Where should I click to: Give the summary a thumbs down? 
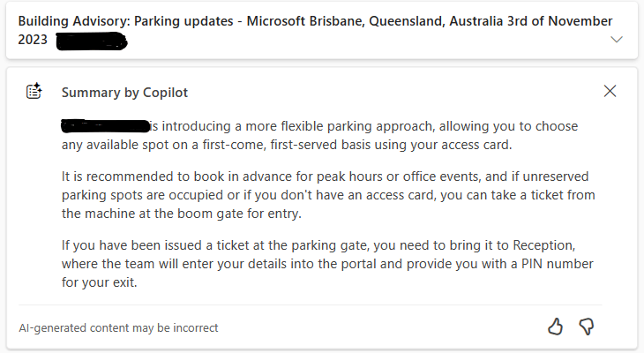click(587, 327)
